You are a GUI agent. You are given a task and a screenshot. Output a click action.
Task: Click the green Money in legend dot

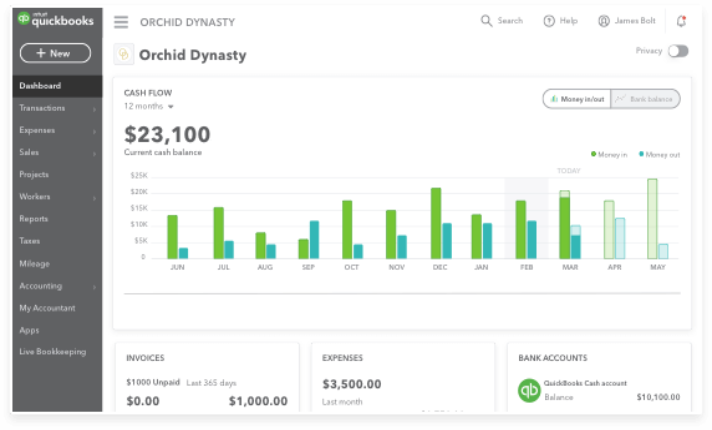pos(593,155)
